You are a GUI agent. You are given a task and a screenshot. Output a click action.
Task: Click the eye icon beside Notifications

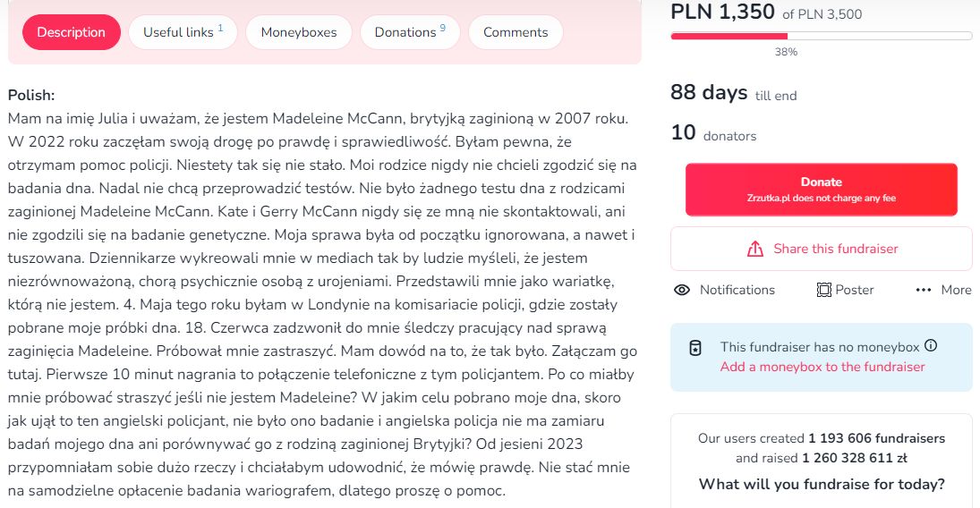[682, 290]
